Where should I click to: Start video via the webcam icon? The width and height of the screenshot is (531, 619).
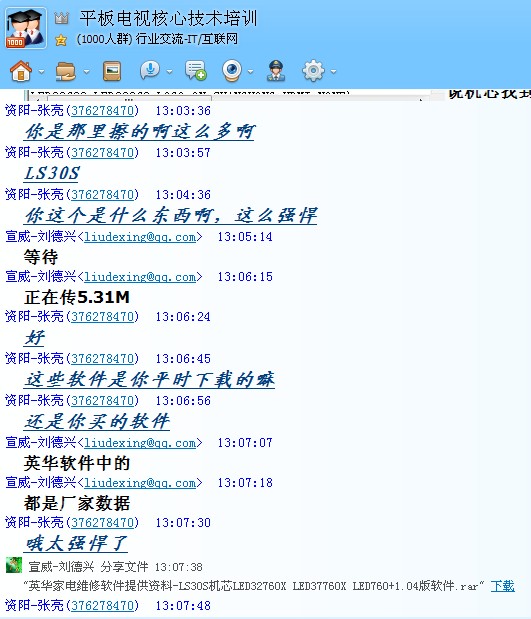pyautogui.click(x=232, y=71)
